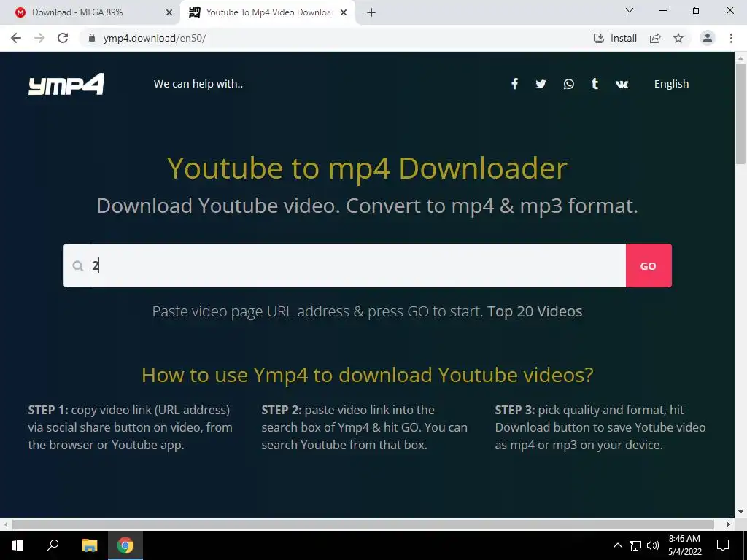747x560 pixels.
Task: Click the STEP 3: label
Action: (515, 410)
